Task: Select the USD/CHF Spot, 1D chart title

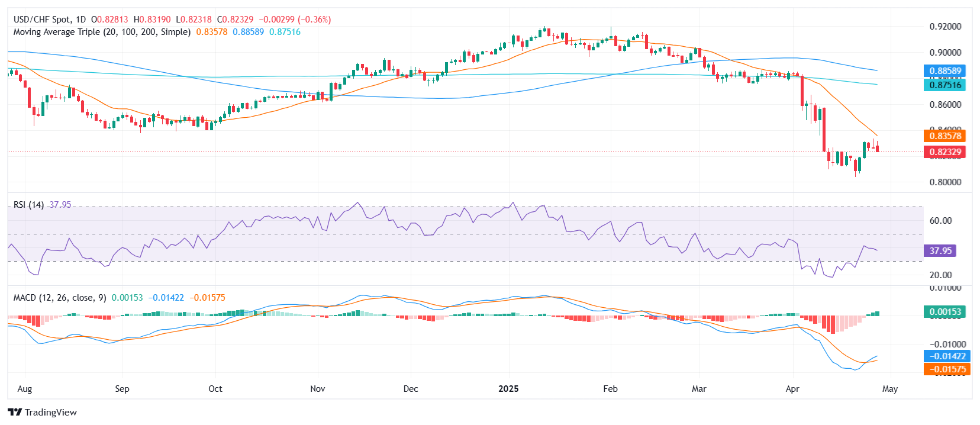Action: click(50, 20)
